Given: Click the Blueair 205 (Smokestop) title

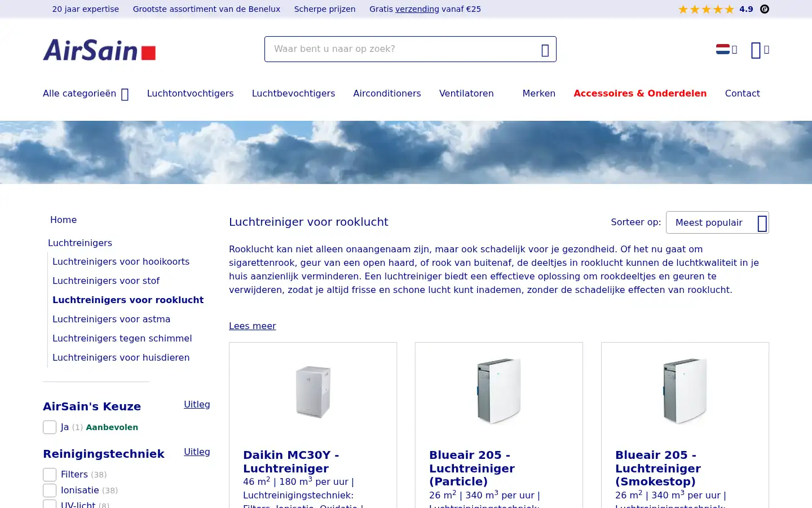Looking at the screenshot, I should pyautogui.click(x=658, y=468).
